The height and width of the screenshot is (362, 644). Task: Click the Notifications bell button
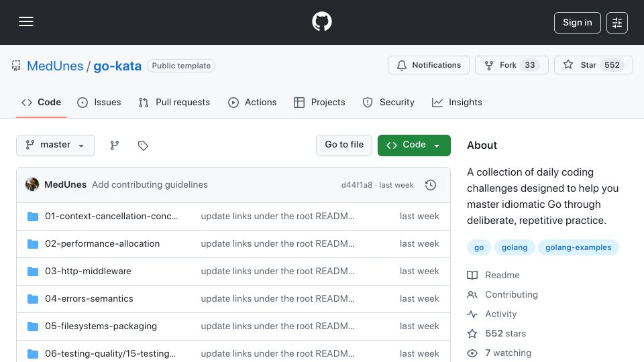point(429,65)
